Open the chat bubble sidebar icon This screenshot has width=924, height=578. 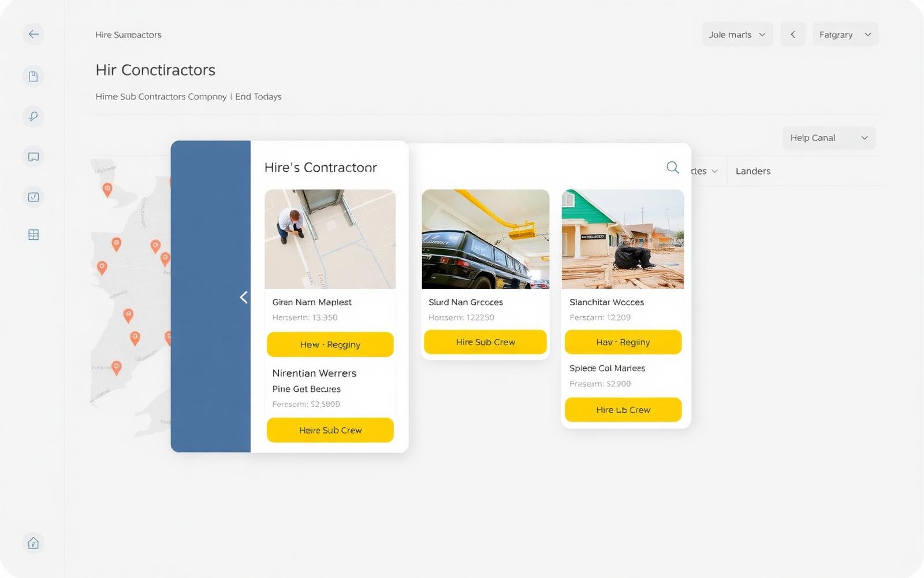pyautogui.click(x=33, y=157)
